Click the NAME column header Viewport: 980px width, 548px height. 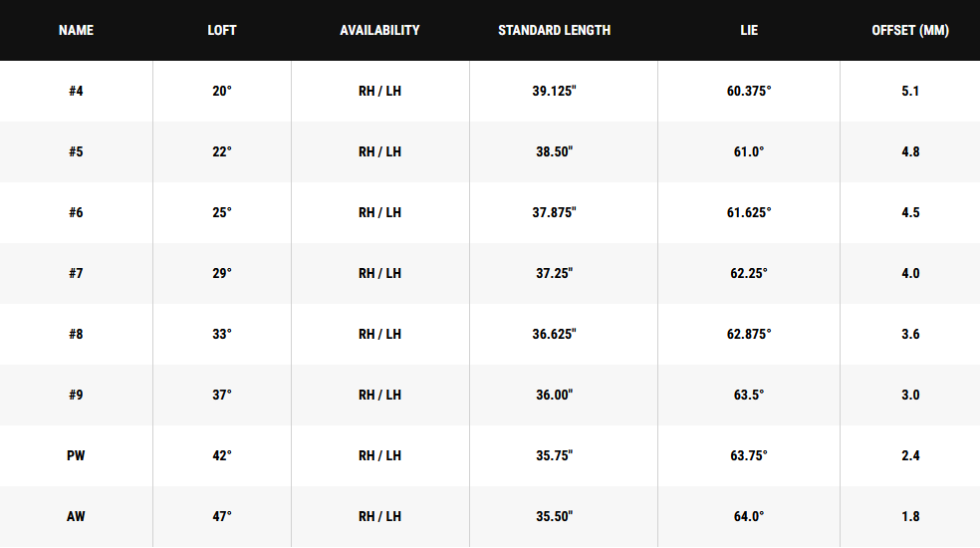(76, 30)
